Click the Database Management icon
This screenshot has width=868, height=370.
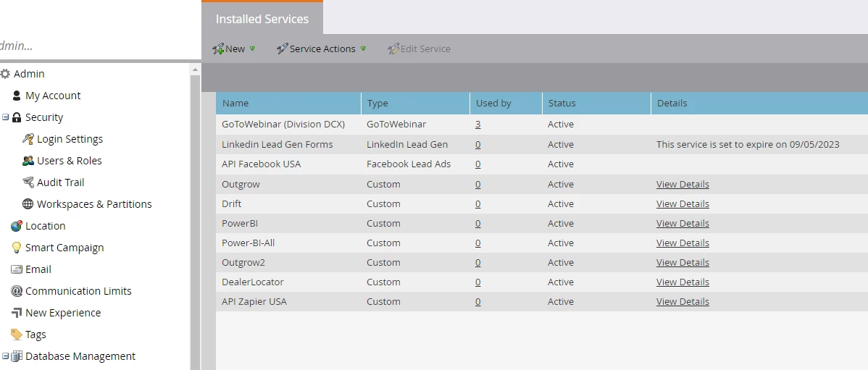pyautogui.click(x=17, y=356)
